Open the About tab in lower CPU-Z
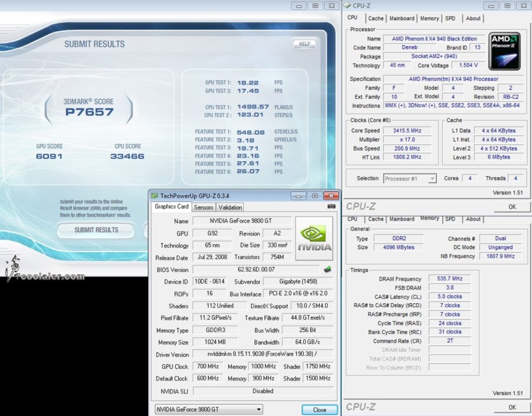532x416 pixels. tap(473, 219)
